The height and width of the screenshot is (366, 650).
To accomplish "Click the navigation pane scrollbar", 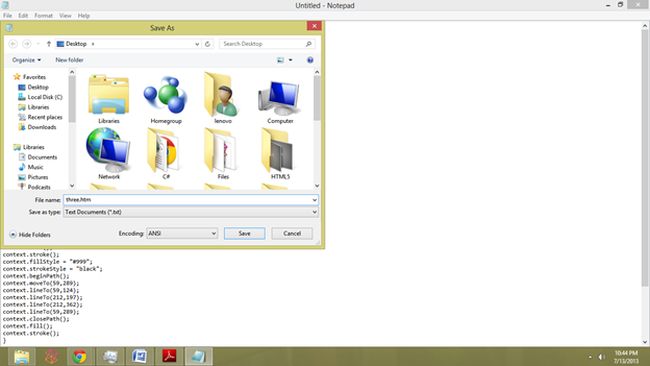I will 72,129.
